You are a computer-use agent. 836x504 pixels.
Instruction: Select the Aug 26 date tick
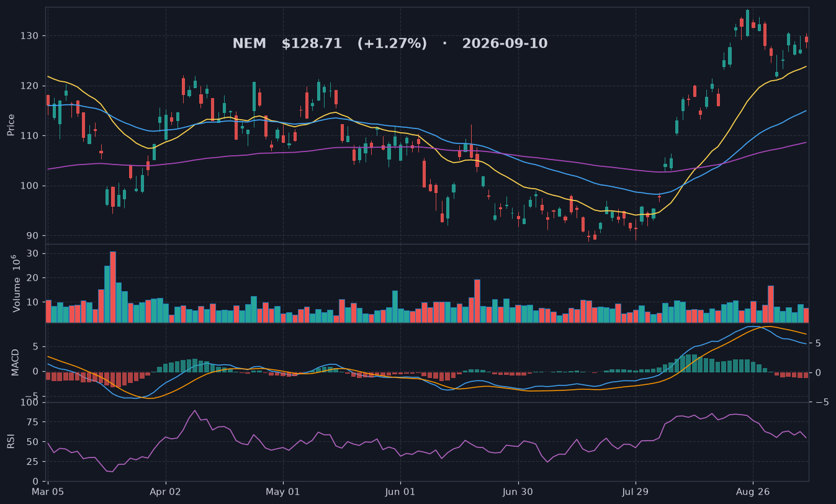click(752, 492)
